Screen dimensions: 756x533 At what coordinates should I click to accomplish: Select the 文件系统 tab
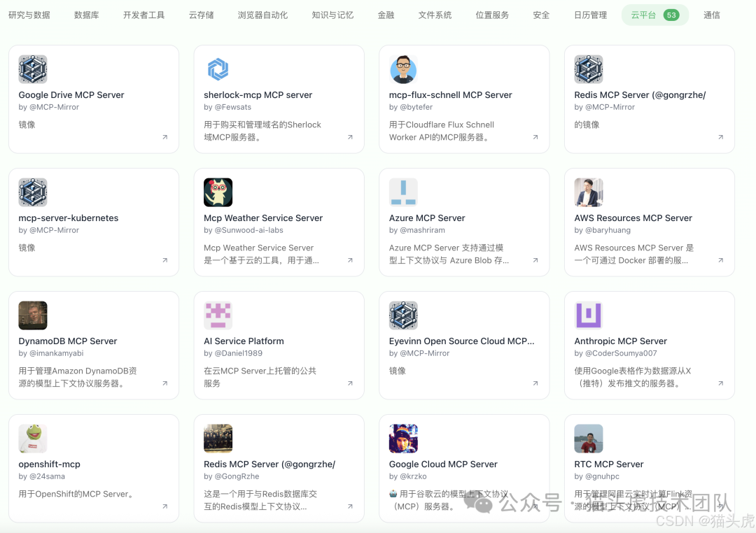tap(435, 15)
